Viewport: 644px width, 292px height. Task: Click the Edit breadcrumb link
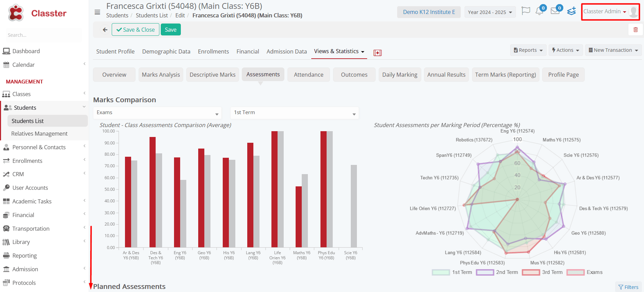(x=180, y=15)
